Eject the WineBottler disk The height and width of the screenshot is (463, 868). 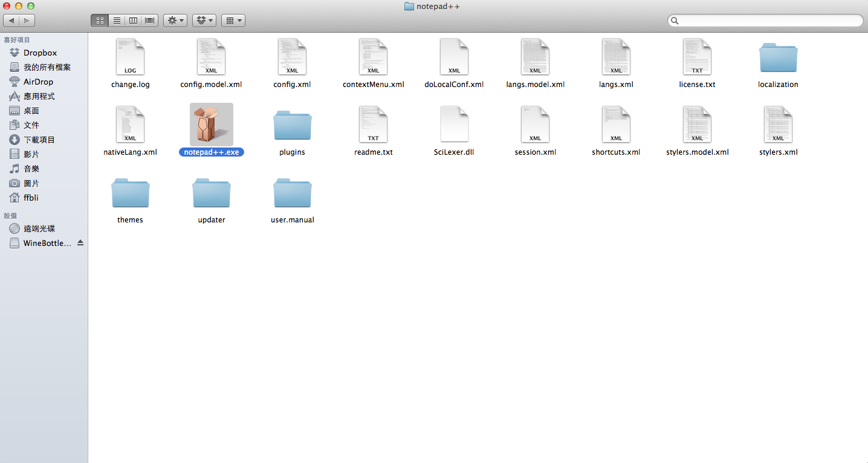pos(82,243)
